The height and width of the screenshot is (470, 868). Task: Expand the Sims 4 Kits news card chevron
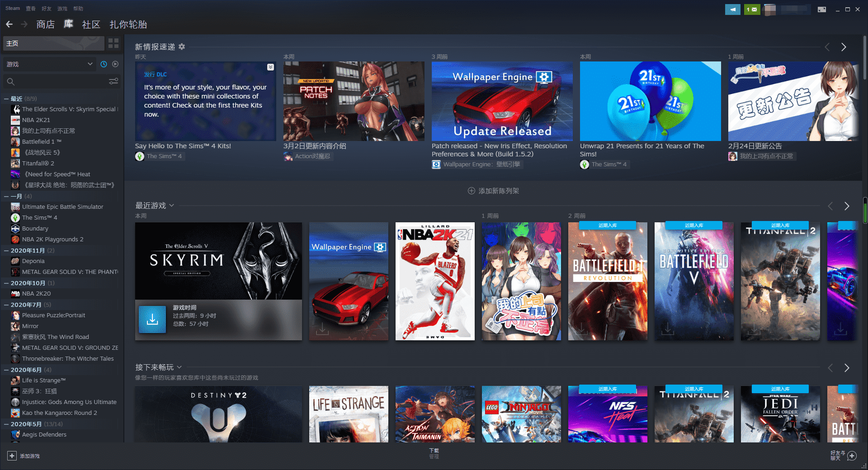tap(270, 67)
